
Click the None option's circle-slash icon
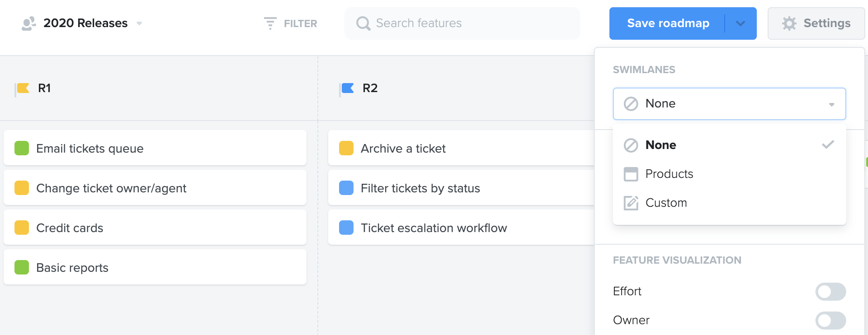631,145
